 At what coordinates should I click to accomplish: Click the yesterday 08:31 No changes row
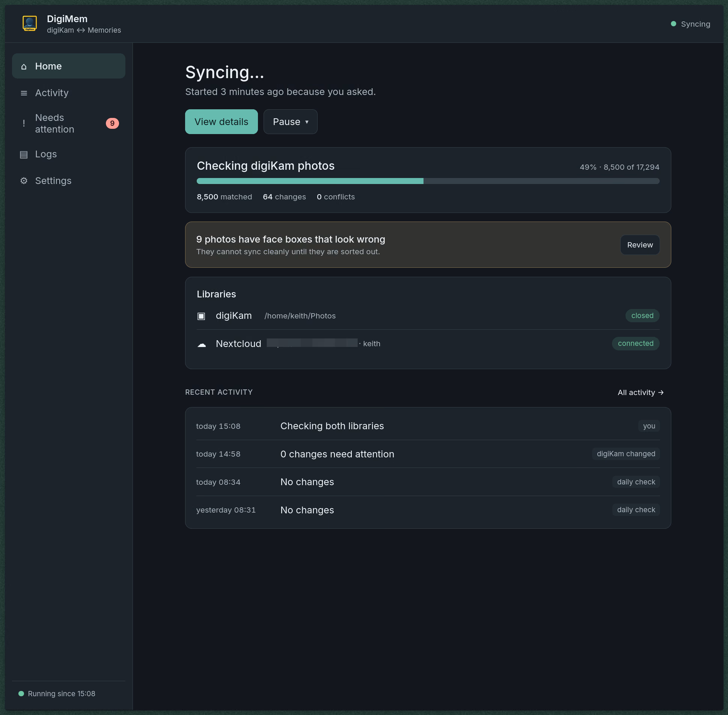(x=428, y=510)
